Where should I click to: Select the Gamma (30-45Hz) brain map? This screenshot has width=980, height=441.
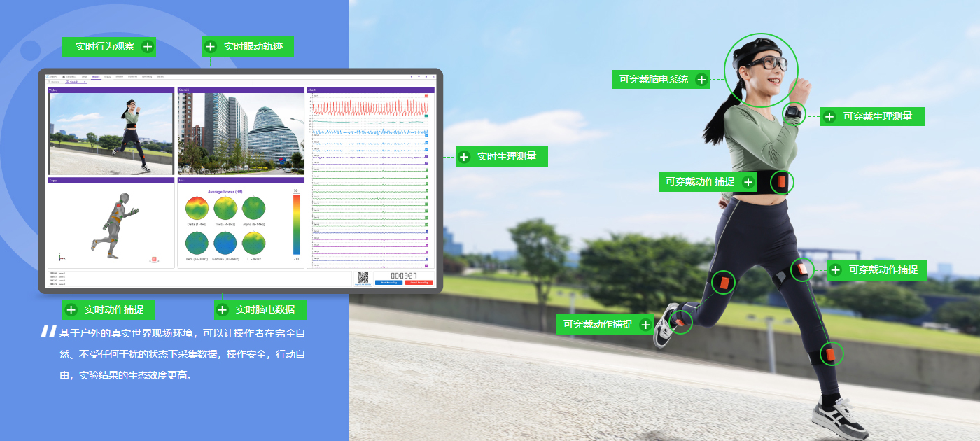225,243
